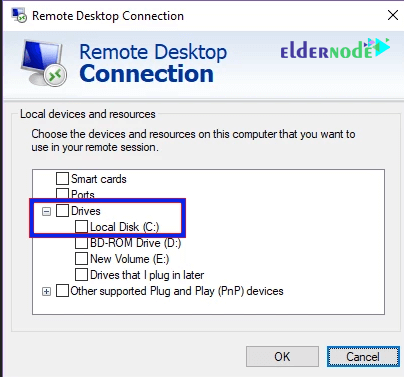Click the Remote Desktop title bar icon
The image size is (404, 377).
[x=19, y=15]
